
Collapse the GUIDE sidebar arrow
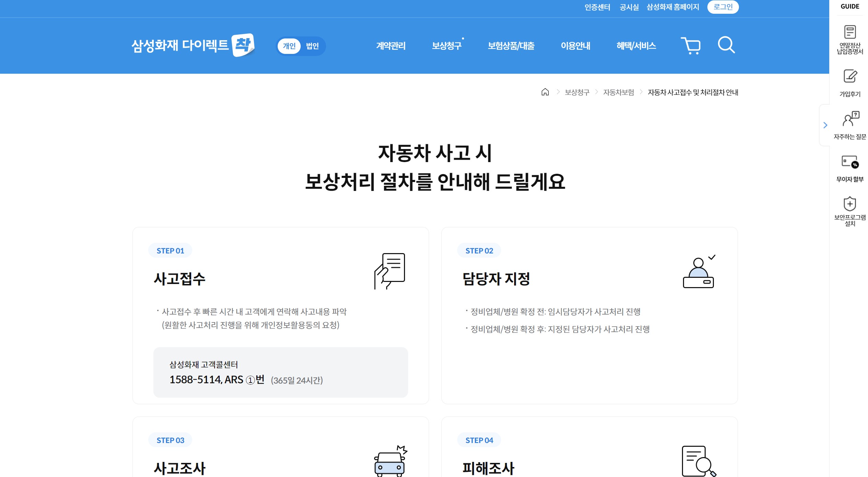(x=825, y=125)
